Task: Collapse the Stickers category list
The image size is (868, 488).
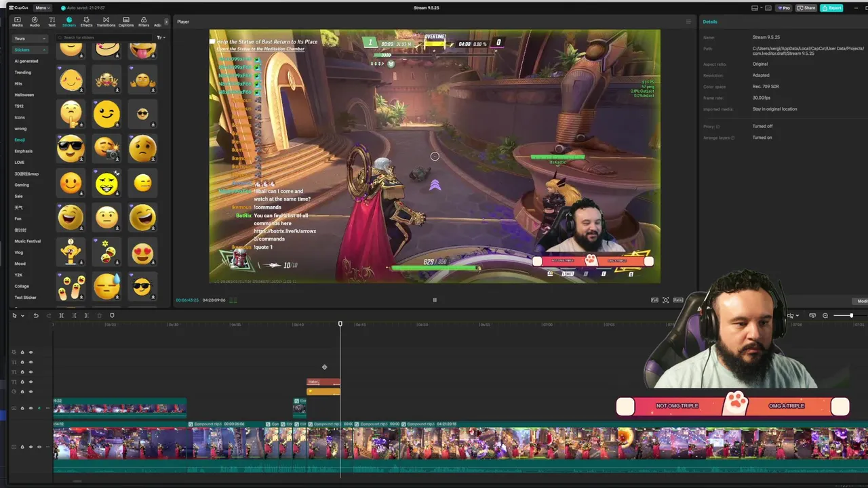Action: pyautogui.click(x=30, y=49)
